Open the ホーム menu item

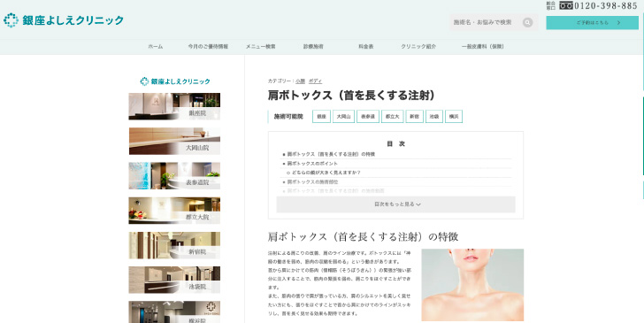coord(156,47)
